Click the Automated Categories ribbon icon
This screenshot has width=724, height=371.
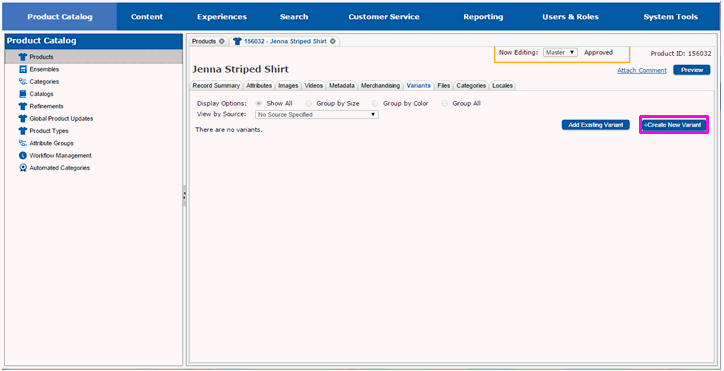23,168
